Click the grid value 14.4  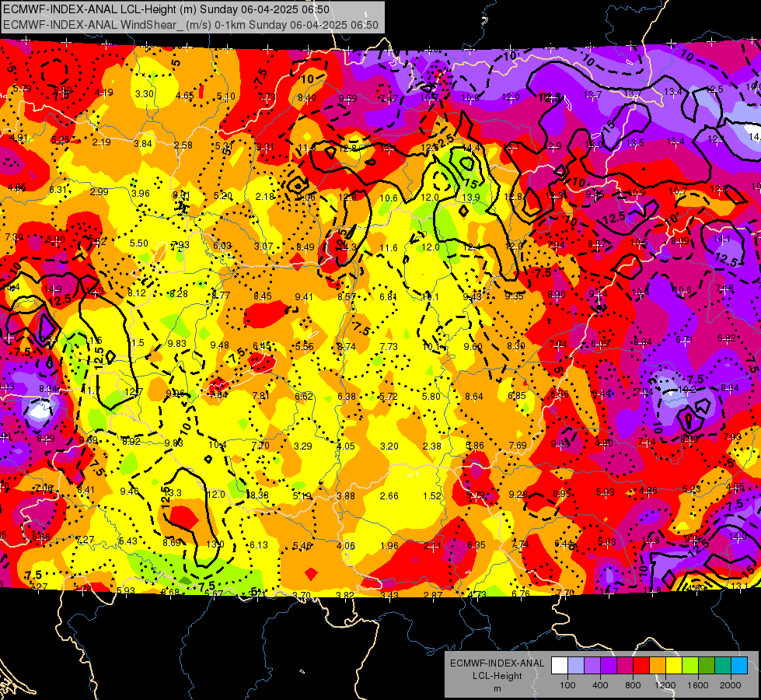[x=471, y=147]
